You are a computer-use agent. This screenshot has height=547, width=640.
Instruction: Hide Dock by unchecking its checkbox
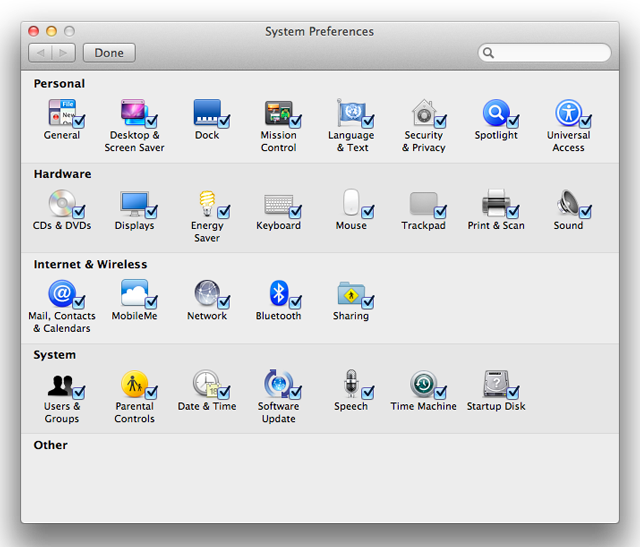pyautogui.click(x=223, y=121)
